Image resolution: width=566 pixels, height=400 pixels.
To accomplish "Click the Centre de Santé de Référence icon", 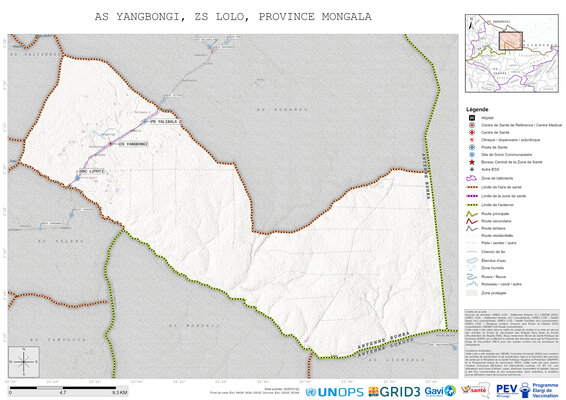I will (x=471, y=125).
